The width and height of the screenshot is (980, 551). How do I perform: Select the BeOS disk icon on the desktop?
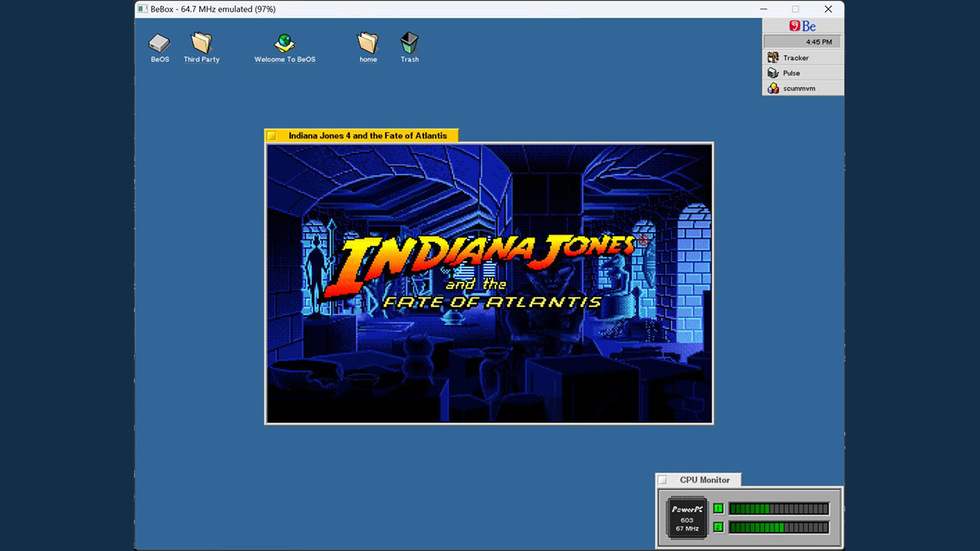pyautogui.click(x=159, y=43)
